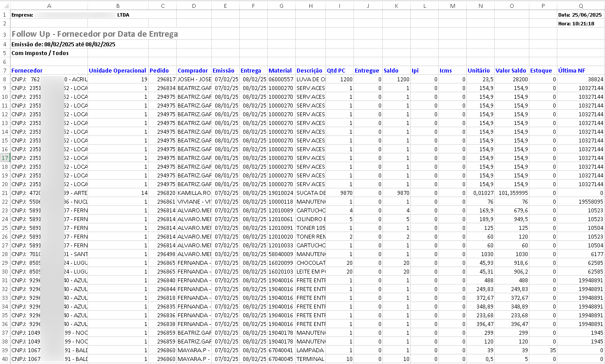Click the Material cell '58040009'
The width and height of the screenshot is (605, 364).
(x=281, y=254)
